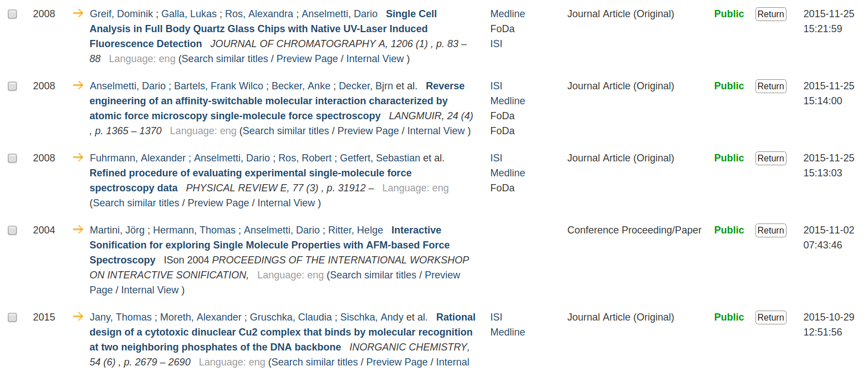868x371 pixels.
Task: Click the orange arrow beside Fuhrmann, Alexander record
Action: (78, 157)
